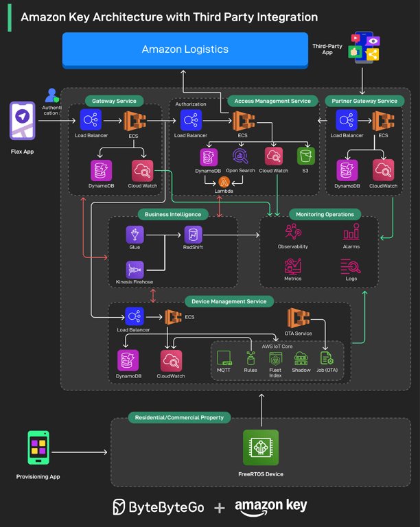Click the Monitoring Operations label
420x527 pixels.
click(x=325, y=214)
